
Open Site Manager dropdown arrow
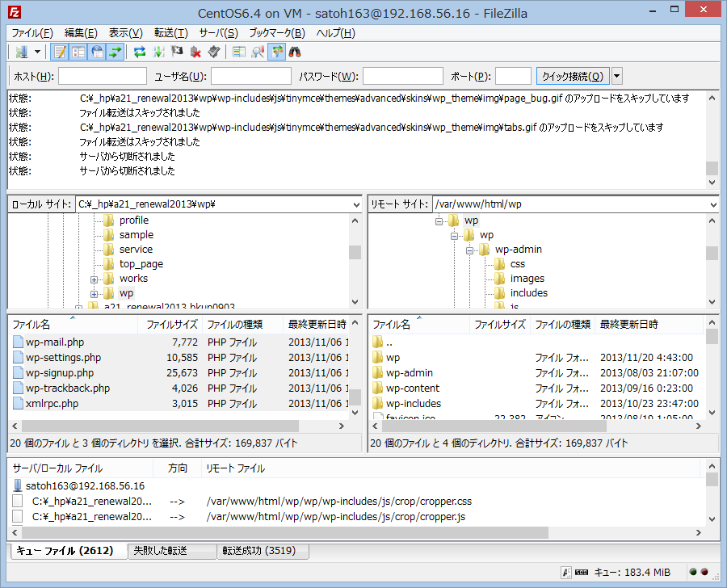[37, 52]
